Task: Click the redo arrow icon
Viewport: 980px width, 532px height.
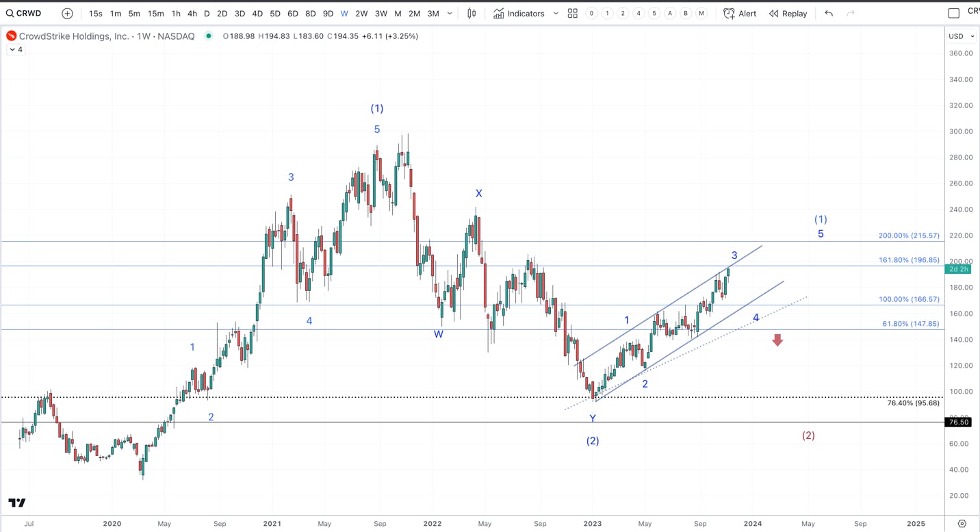Action: pyautogui.click(x=851, y=13)
